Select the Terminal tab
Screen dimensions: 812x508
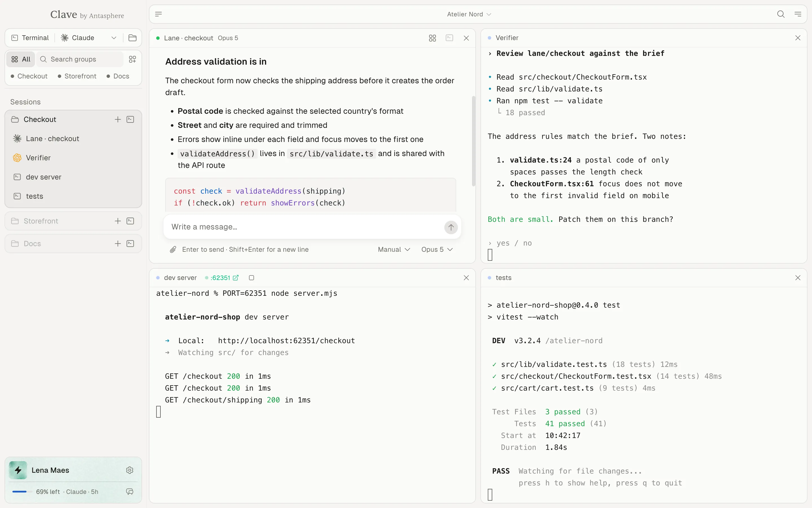[30, 38]
